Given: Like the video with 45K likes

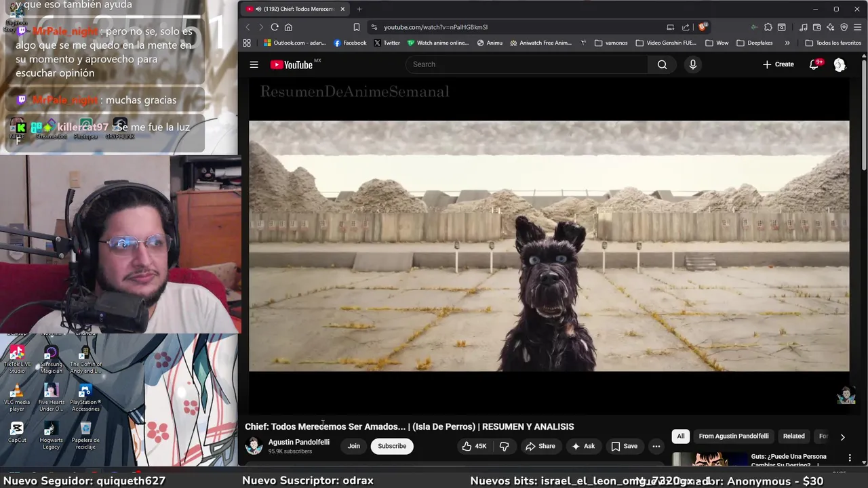Looking at the screenshot, I should click(x=475, y=446).
